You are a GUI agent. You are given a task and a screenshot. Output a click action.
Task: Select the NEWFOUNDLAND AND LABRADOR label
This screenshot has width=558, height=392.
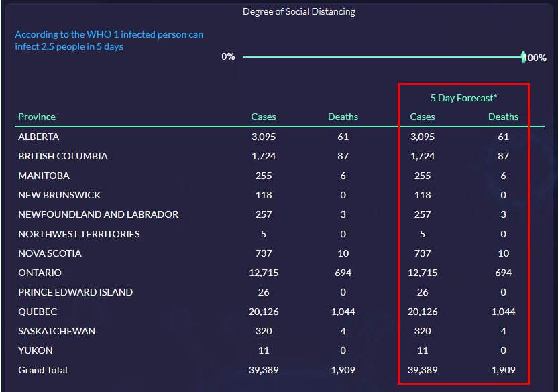(99, 214)
